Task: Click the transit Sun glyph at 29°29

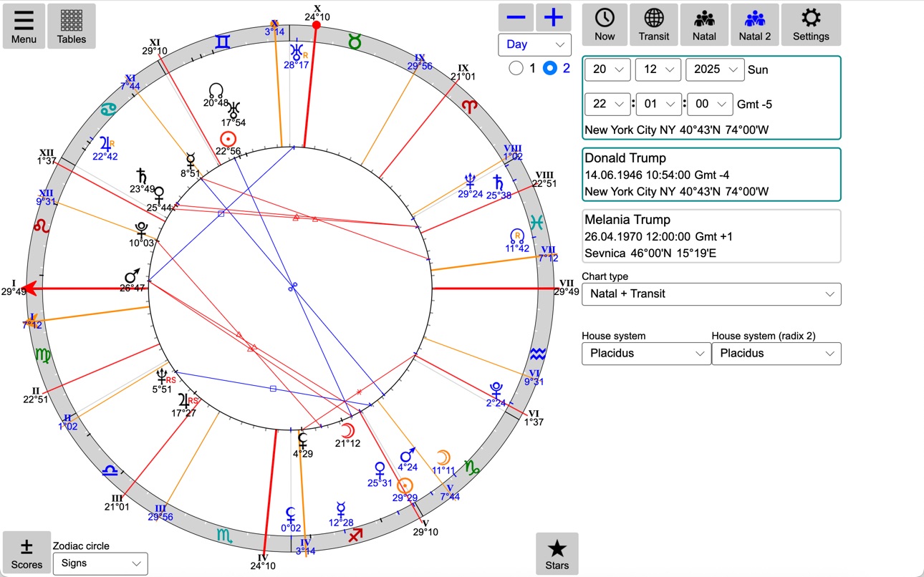Action: 405,485
